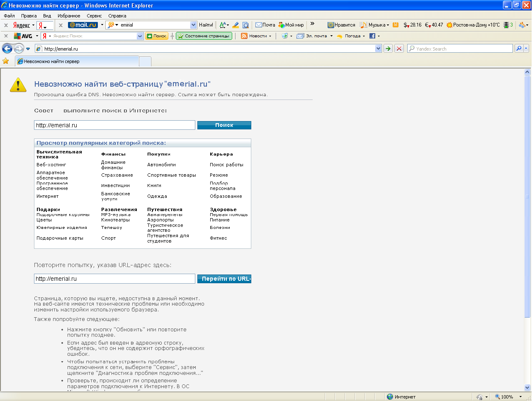Open the Сервис menu

[94, 16]
